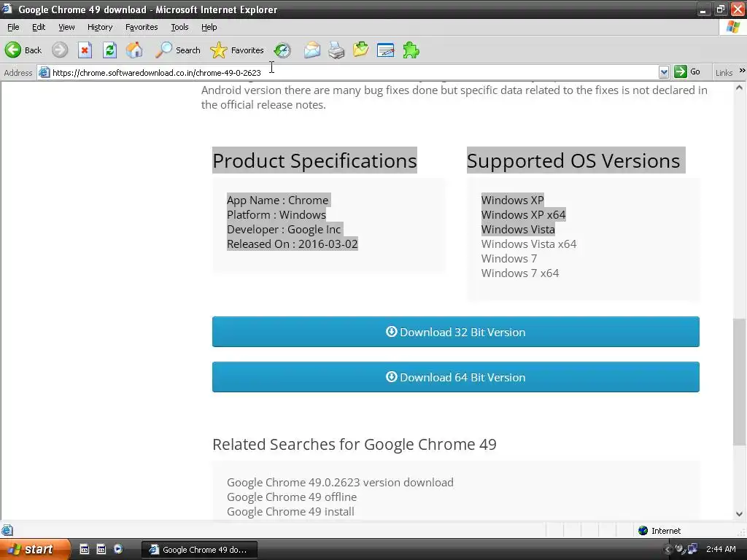Image resolution: width=747 pixels, height=560 pixels.
Task: Click Product Specifications heading
Action: click(314, 160)
